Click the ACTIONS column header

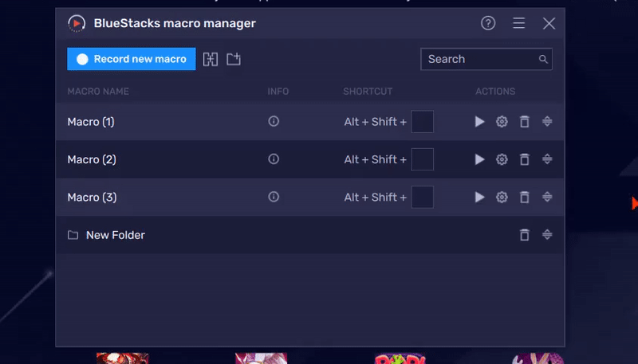495,92
